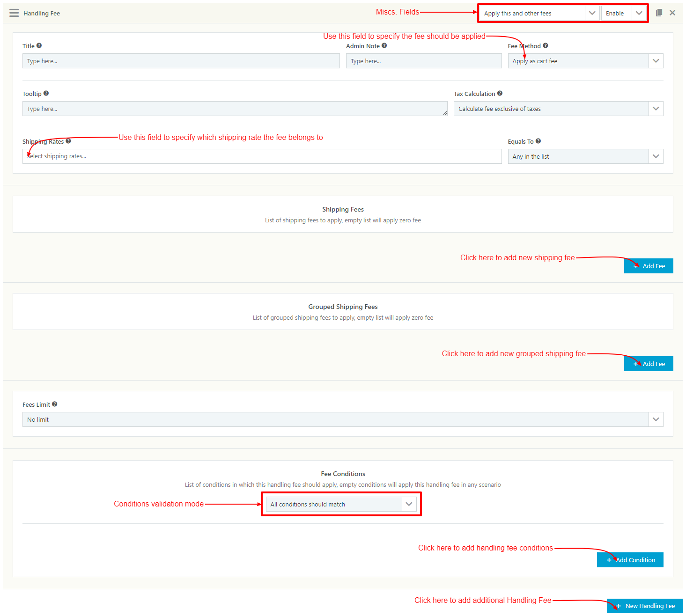Click the 'Shipping Fees' section heading
The width and height of the screenshot is (686, 616).
[x=343, y=209]
